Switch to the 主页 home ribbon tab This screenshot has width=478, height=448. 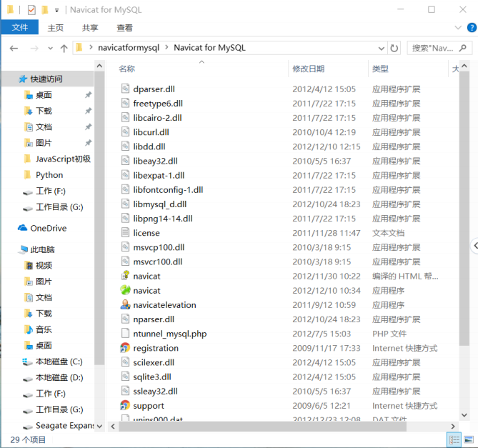[x=56, y=28]
